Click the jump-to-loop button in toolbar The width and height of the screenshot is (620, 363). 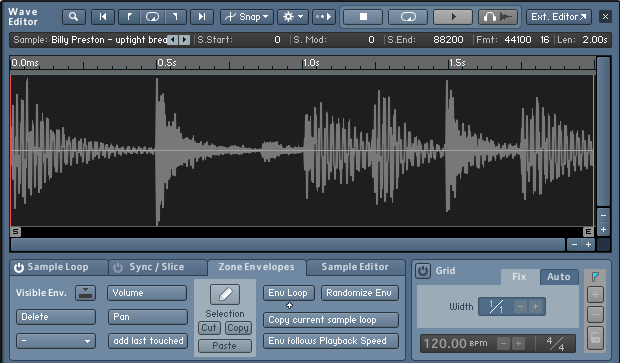153,17
